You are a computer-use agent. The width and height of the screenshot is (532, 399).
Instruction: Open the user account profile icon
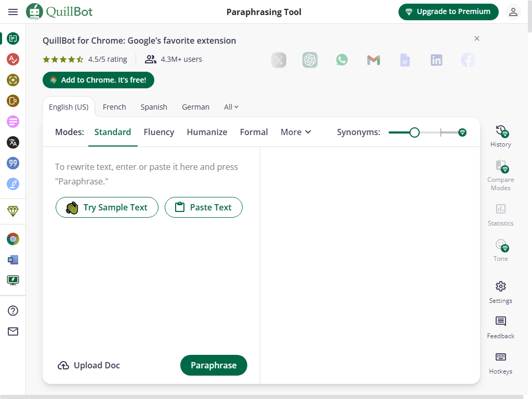pyautogui.click(x=513, y=12)
